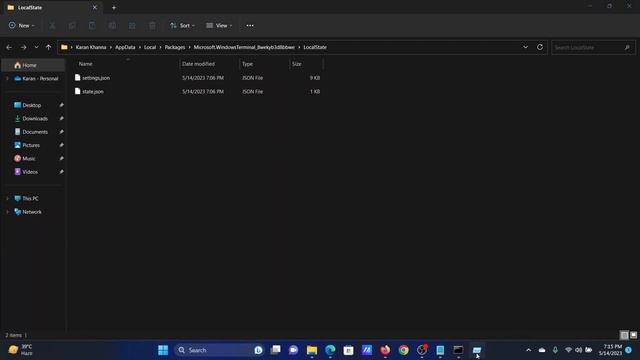640x360 pixels.
Task: Open the weather widget
Action: [x=20, y=350]
